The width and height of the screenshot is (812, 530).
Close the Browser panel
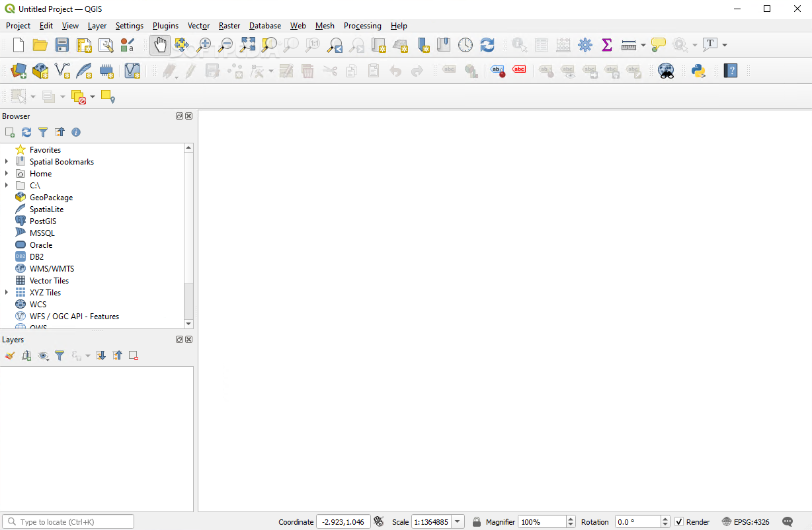(189, 116)
